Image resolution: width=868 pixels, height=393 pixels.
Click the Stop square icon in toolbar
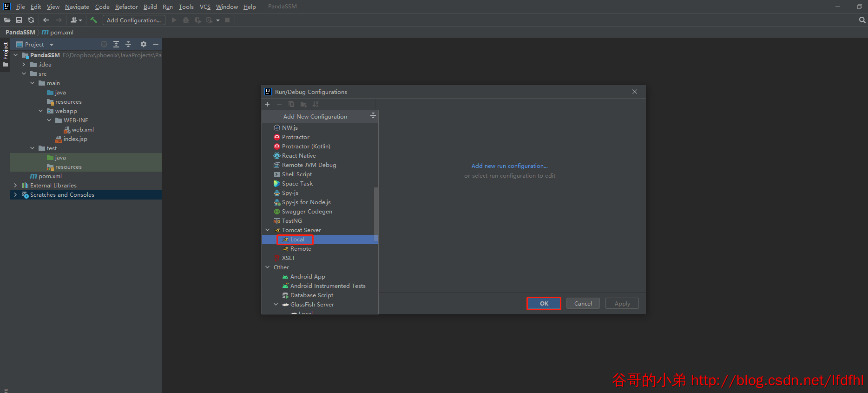click(227, 20)
